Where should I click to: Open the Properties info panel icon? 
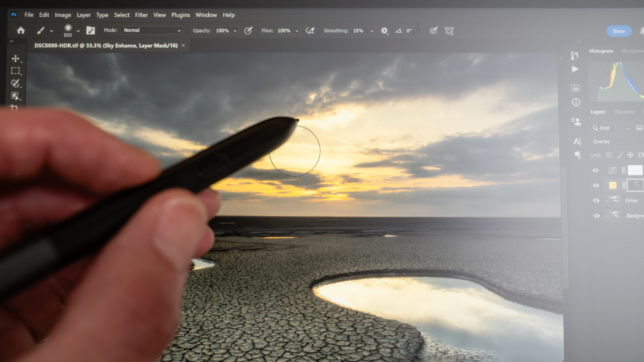click(x=576, y=103)
